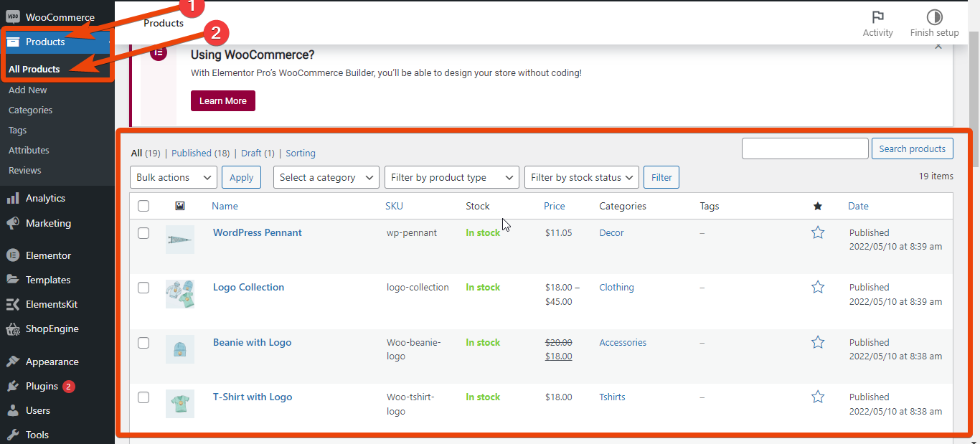The height and width of the screenshot is (444, 980).
Task: Open the Select a category dropdown
Action: coord(326,177)
